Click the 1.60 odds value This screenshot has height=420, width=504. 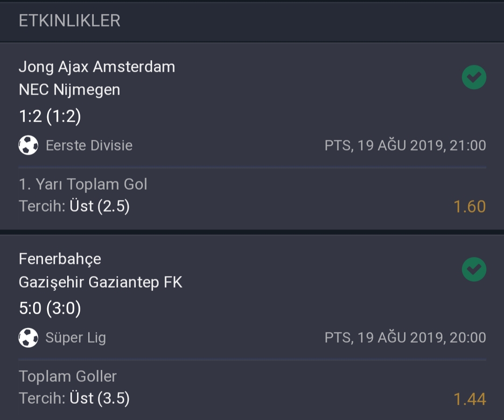point(469,207)
